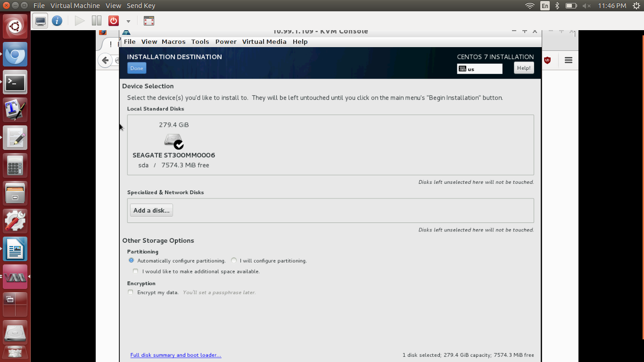
Task: Open the T text tool launcher icon
Action: tap(16, 110)
